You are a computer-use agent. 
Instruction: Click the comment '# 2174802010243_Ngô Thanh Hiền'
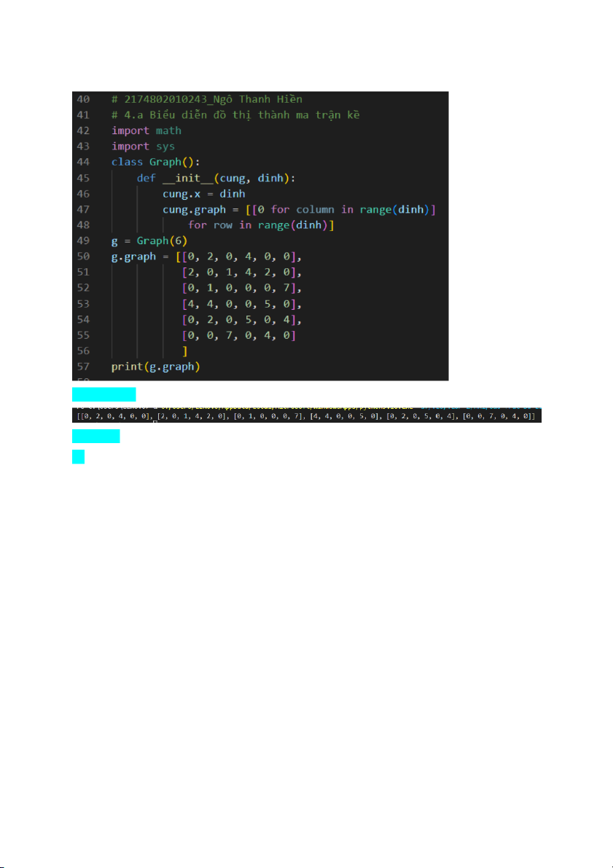(x=207, y=100)
